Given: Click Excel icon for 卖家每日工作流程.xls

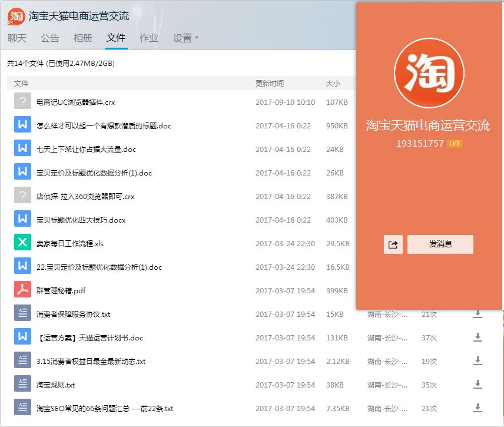Looking at the screenshot, I should coord(22,242).
